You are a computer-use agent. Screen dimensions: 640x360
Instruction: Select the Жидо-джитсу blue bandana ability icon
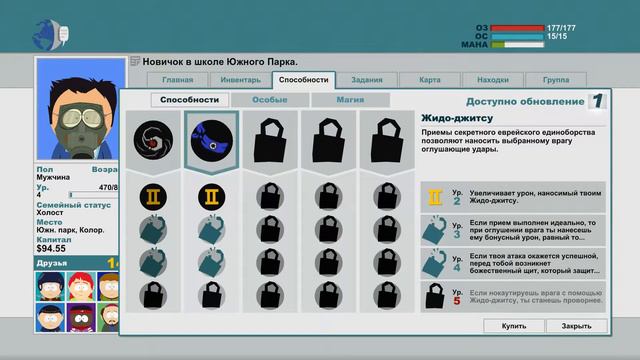click(x=211, y=140)
